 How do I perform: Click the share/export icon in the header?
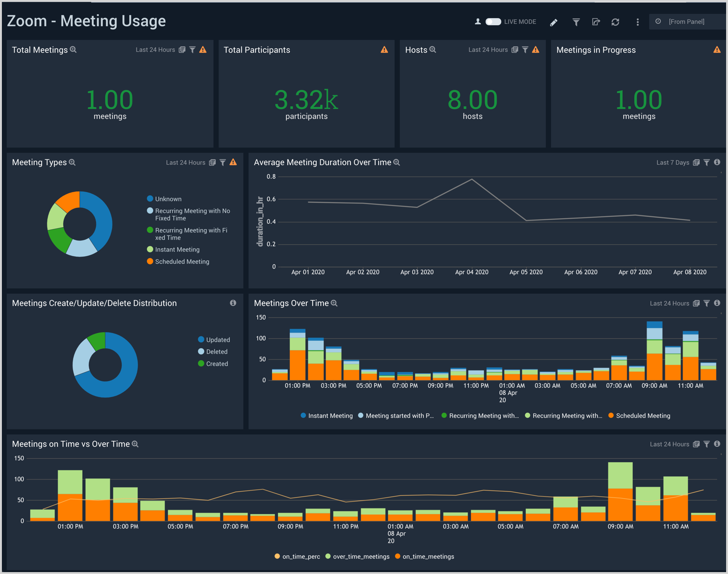(x=596, y=22)
